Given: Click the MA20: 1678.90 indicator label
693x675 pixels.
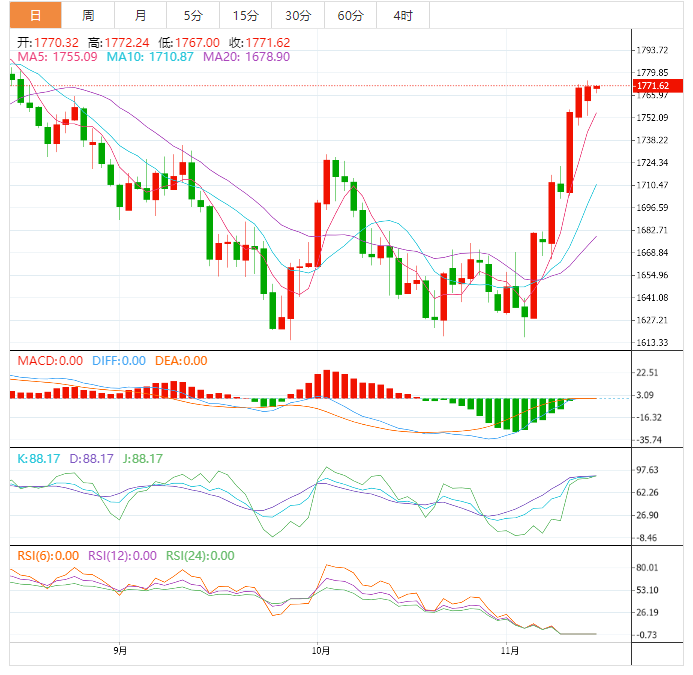Looking at the screenshot, I should [247, 57].
